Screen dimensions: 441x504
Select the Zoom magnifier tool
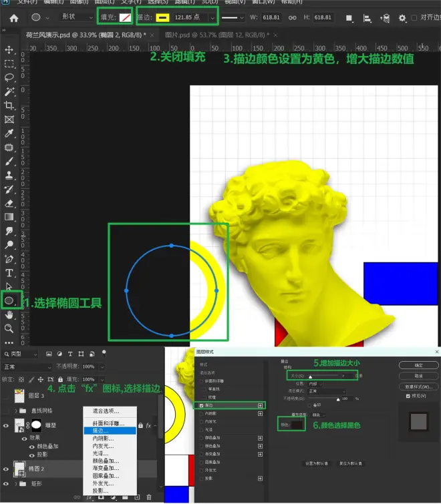[9, 328]
